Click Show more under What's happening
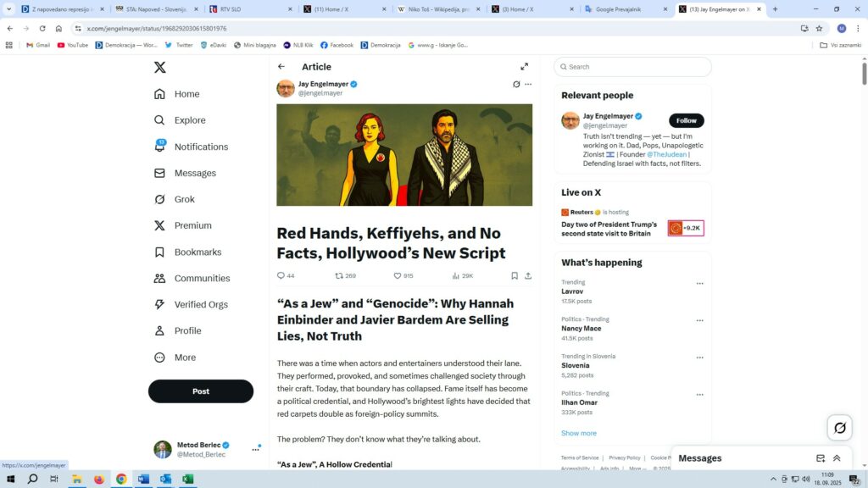The height and width of the screenshot is (488, 868). point(579,433)
